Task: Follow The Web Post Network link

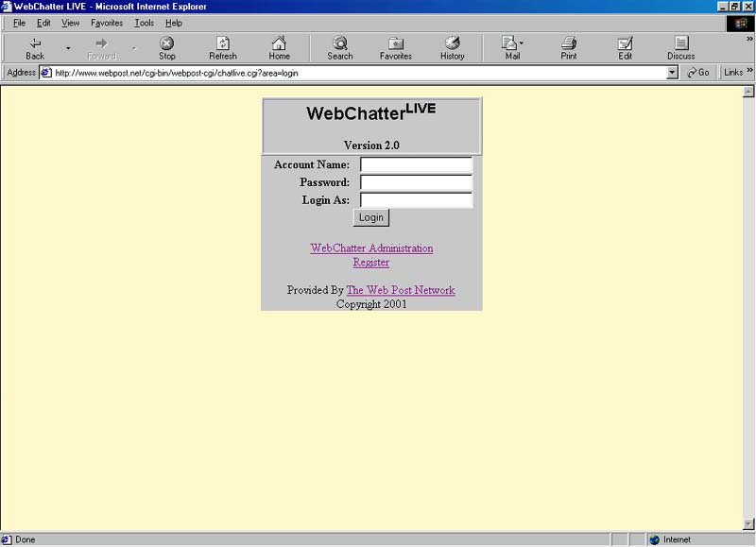Action: point(401,290)
